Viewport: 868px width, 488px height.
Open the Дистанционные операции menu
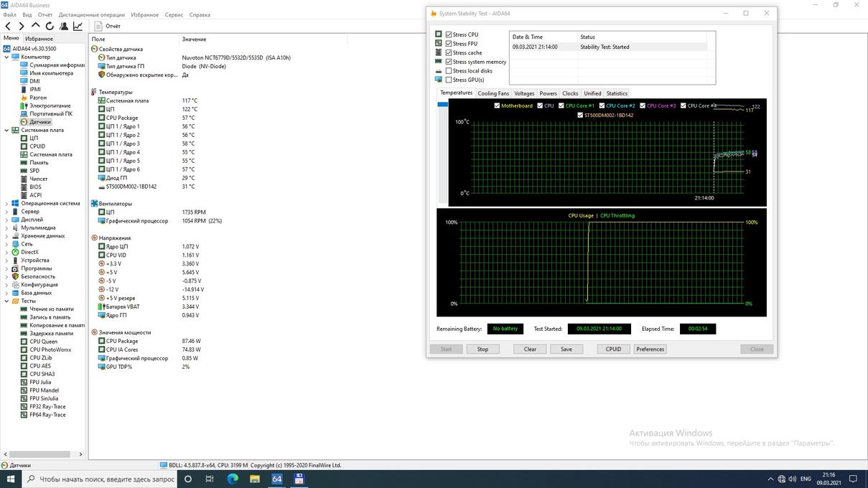(x=91, y=14)
